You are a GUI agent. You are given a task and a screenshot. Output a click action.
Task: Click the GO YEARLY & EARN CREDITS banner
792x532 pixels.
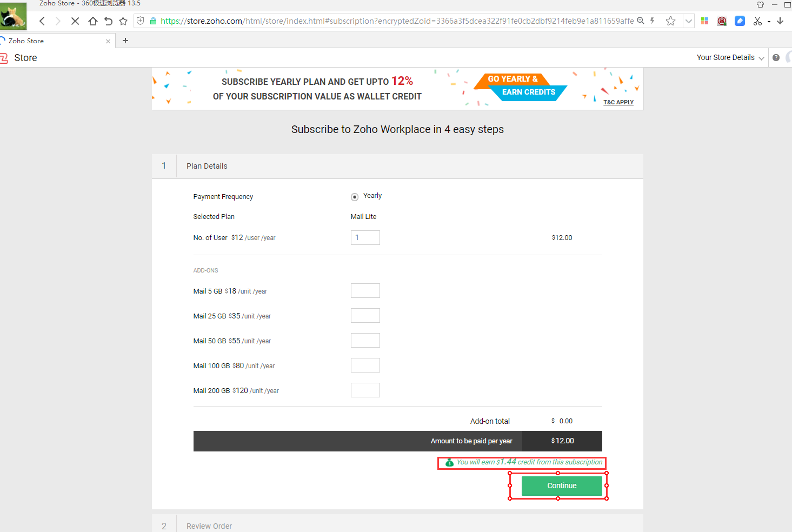(520, 86)
